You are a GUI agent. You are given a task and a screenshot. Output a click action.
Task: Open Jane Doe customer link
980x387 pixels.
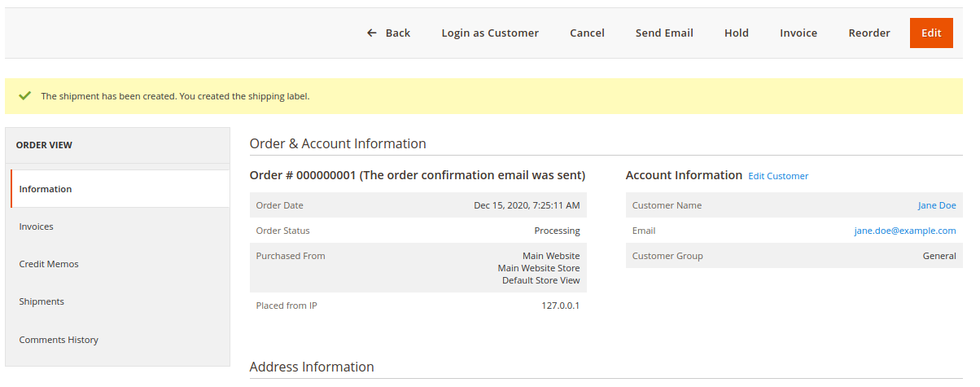coord(937,205)
